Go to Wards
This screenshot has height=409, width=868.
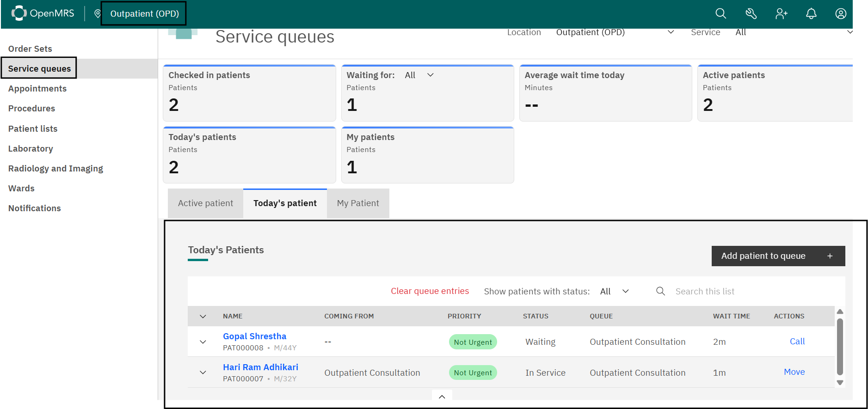click(21, 188)
